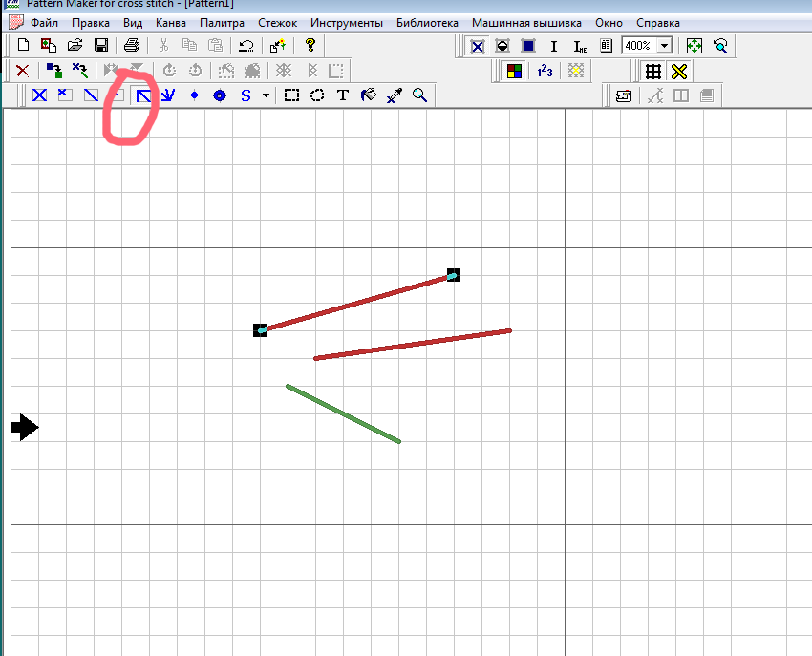Open the Палитра menu
This screenshot has width=812, height=656.
pos(222,22)
